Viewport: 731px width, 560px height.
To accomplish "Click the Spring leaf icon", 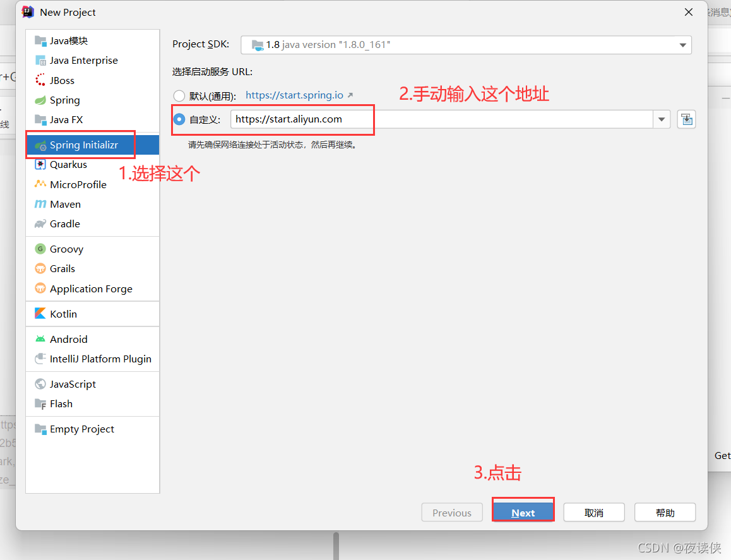I will pos(40,100).
